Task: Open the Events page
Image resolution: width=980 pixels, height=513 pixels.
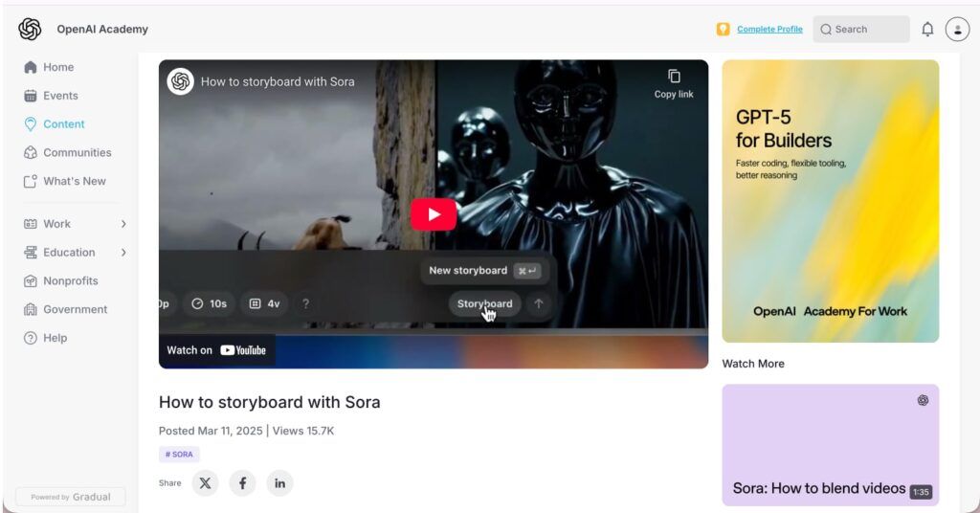Action: point(60,96)
